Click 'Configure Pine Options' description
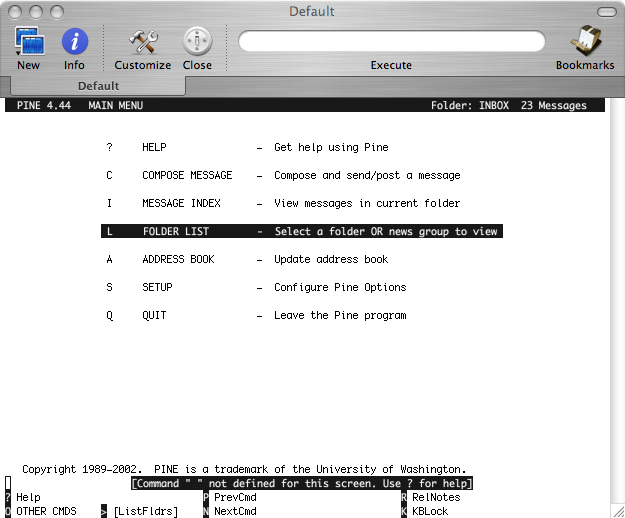The height and width of the screenshot is (518, 625). 340,287
